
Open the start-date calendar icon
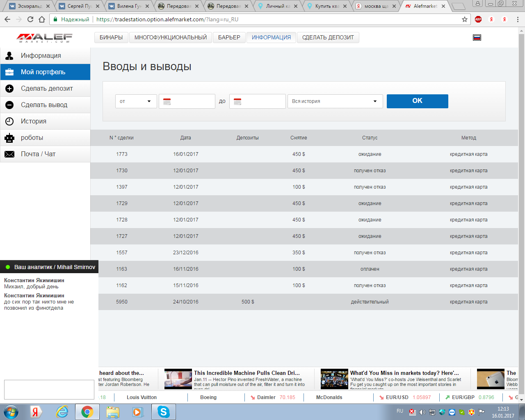(x=167, y=101)
